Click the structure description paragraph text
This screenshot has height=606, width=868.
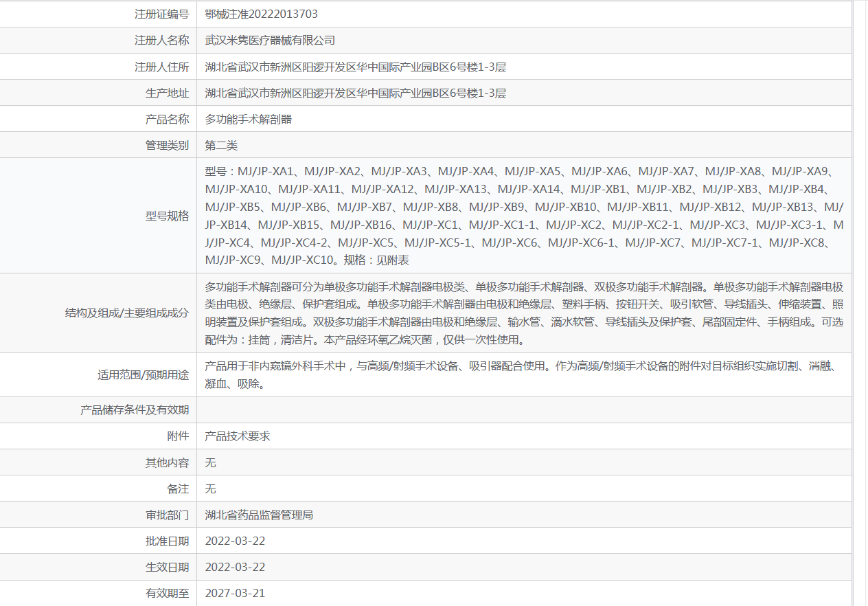525,313
